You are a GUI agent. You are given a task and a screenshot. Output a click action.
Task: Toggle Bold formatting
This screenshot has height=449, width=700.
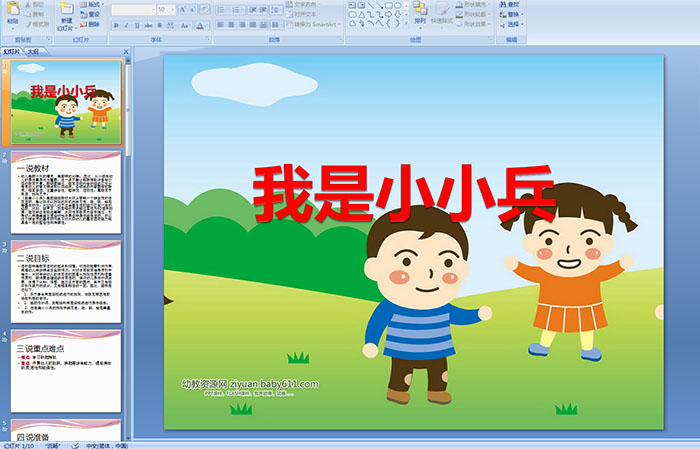(x=116, y=25)
